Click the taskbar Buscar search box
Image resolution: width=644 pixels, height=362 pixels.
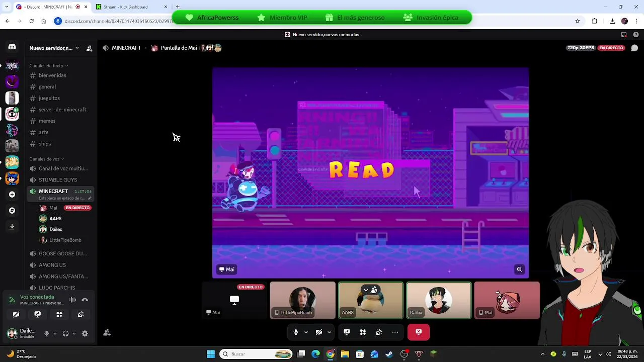pyautogui.click(x=257, y=354)
